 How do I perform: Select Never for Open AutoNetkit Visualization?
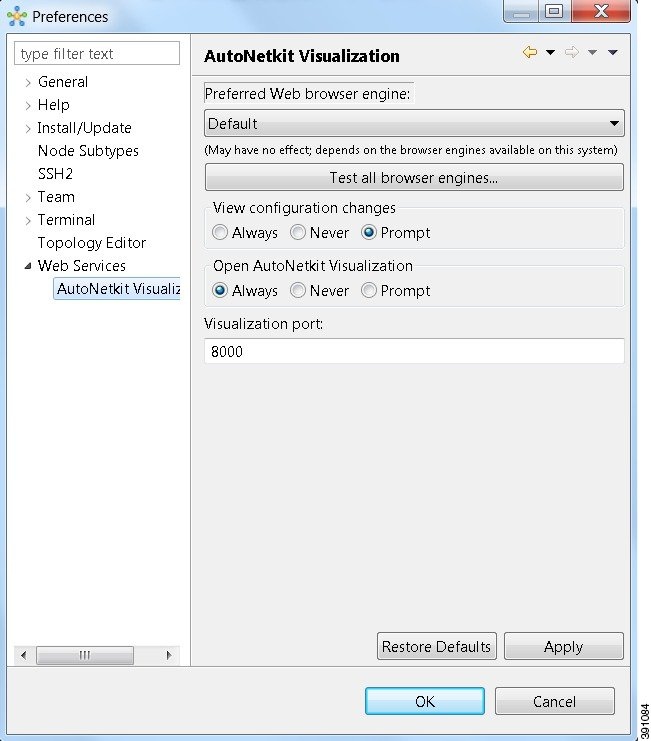298,290
